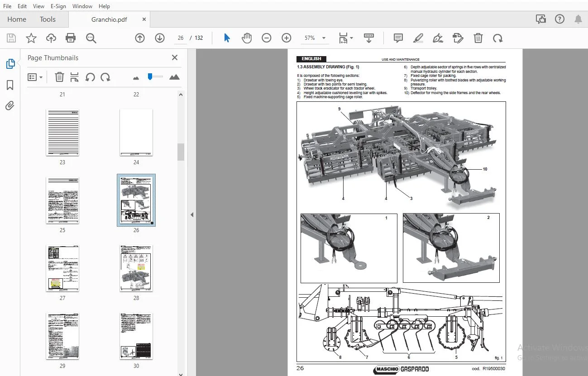Open the fit page scrolling options
Image resolution: width=588 pixels, height=376 pixels.
(345, 38)
